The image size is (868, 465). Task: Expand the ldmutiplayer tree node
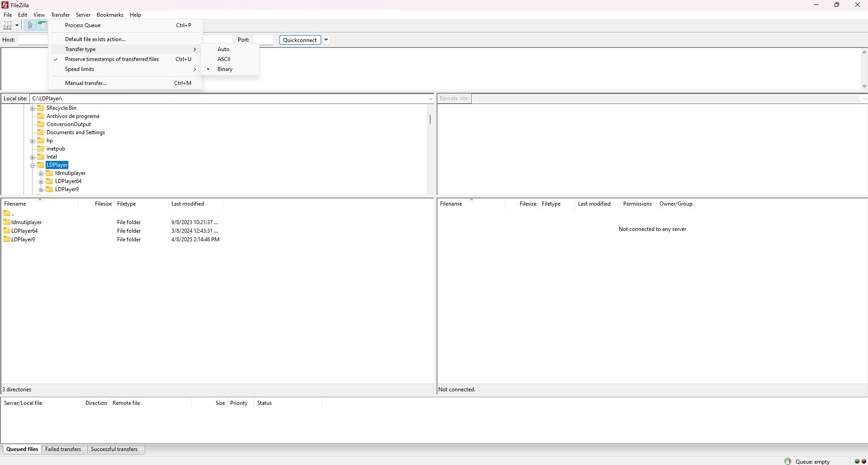41,174
